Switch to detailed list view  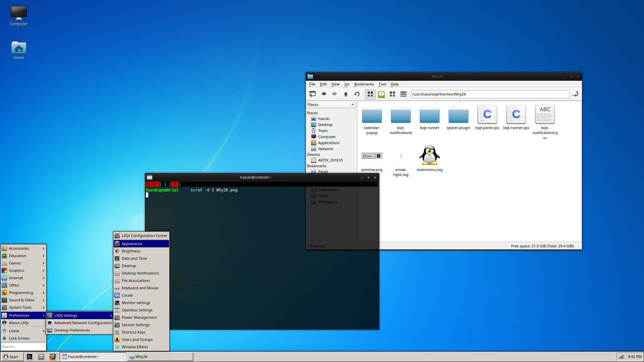[x=404, y=94]
